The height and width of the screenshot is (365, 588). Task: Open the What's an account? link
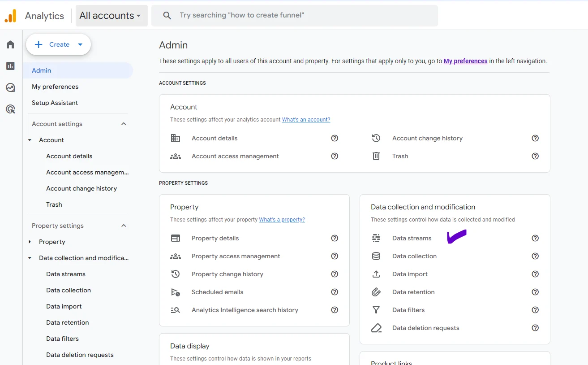[x=306, y=120]
